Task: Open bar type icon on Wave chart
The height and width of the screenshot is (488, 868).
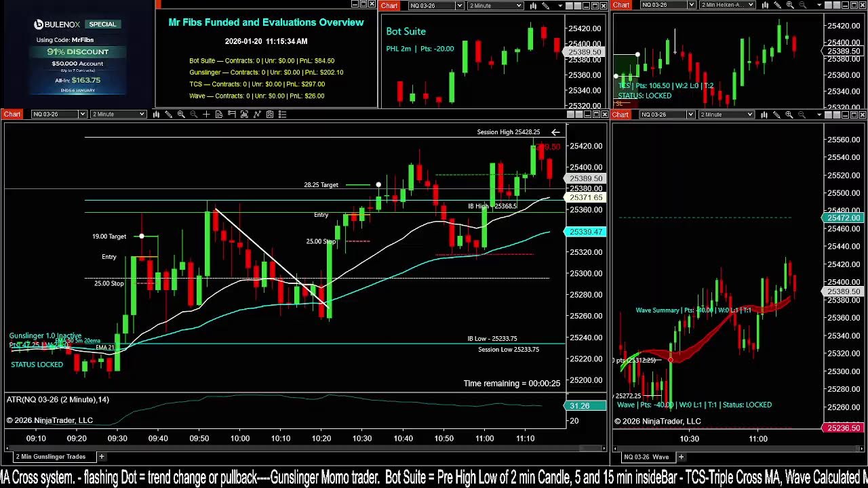Action: pos(764,114)
